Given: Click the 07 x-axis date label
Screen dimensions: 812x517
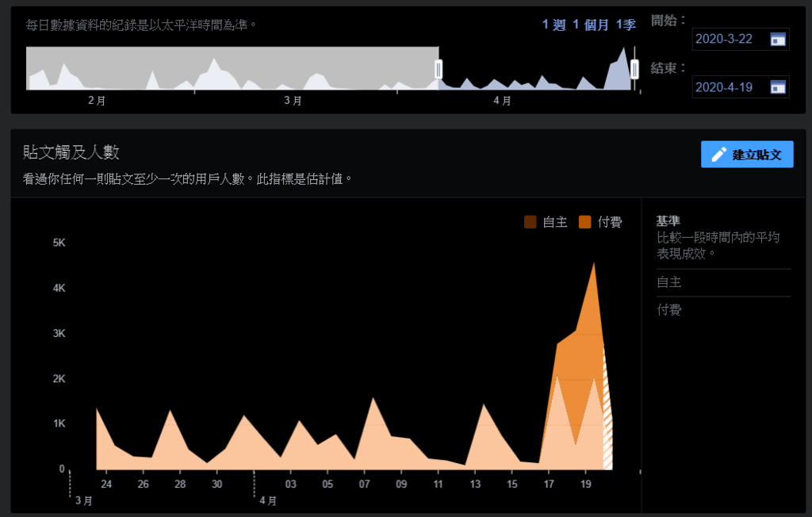Looking at the screenshot, I should (365, 484).
